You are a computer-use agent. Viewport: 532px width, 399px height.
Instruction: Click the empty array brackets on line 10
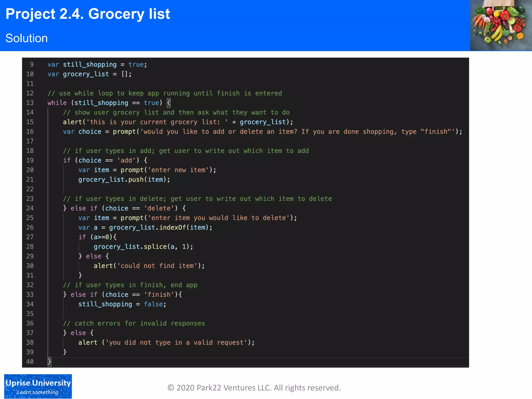click(124, 74)
